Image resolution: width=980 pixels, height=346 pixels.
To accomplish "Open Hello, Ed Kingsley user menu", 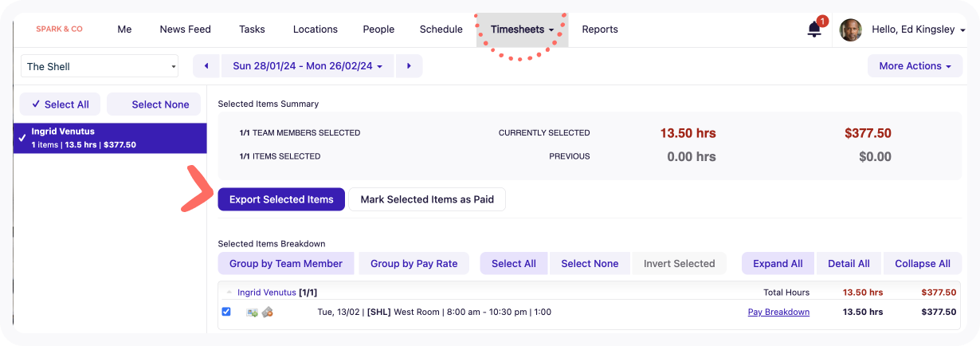I will pos(919,29).
